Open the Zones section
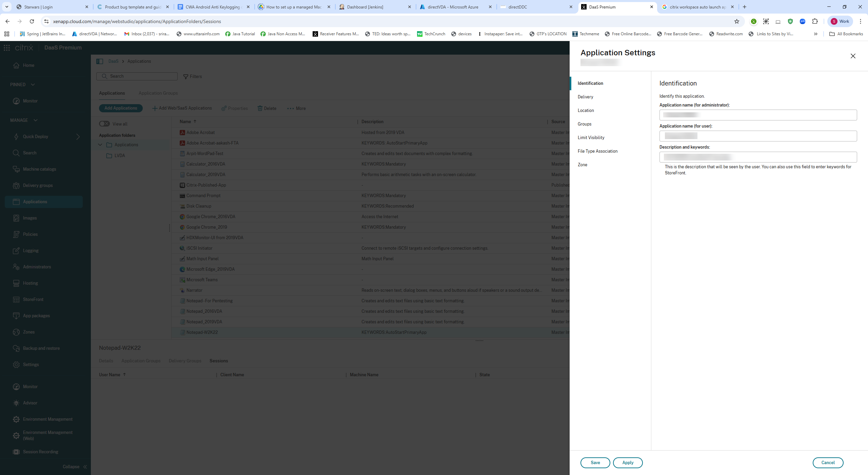868x475 pixels. [x=29, y=332]
